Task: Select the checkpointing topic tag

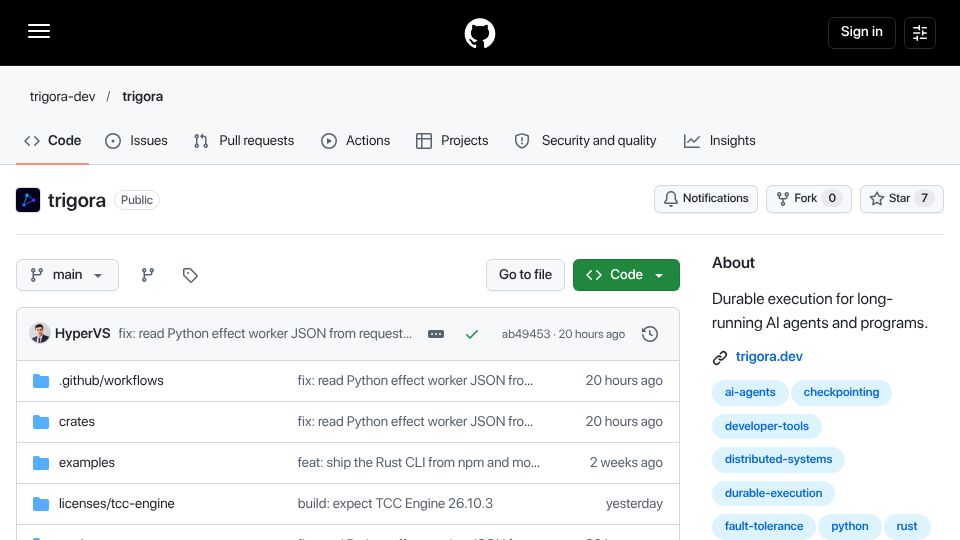Action: pos(841,392)
